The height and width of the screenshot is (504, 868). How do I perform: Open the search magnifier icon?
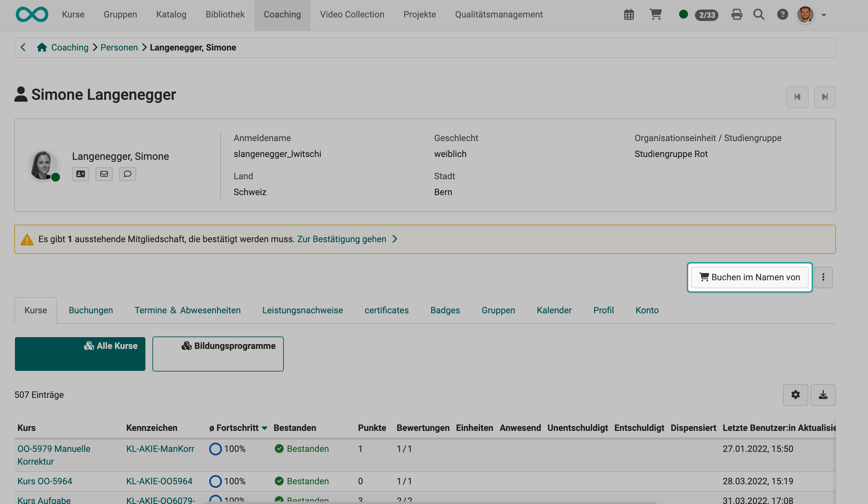758,15
